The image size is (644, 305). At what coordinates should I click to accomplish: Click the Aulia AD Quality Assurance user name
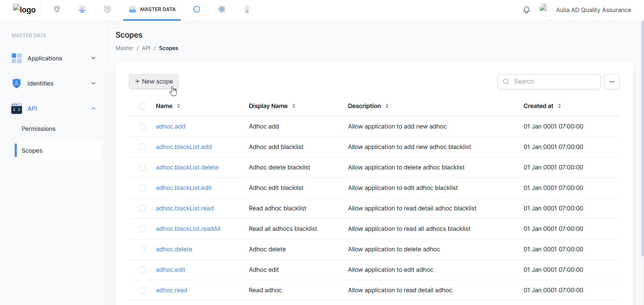pos(593,10)
